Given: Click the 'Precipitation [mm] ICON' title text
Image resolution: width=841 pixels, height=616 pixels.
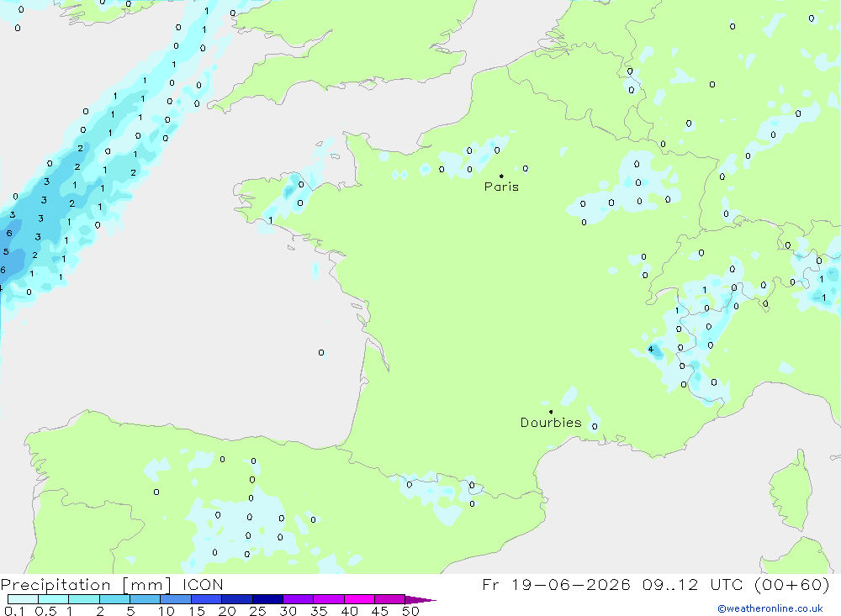Looking at the screenshot, I should [112, 585].
